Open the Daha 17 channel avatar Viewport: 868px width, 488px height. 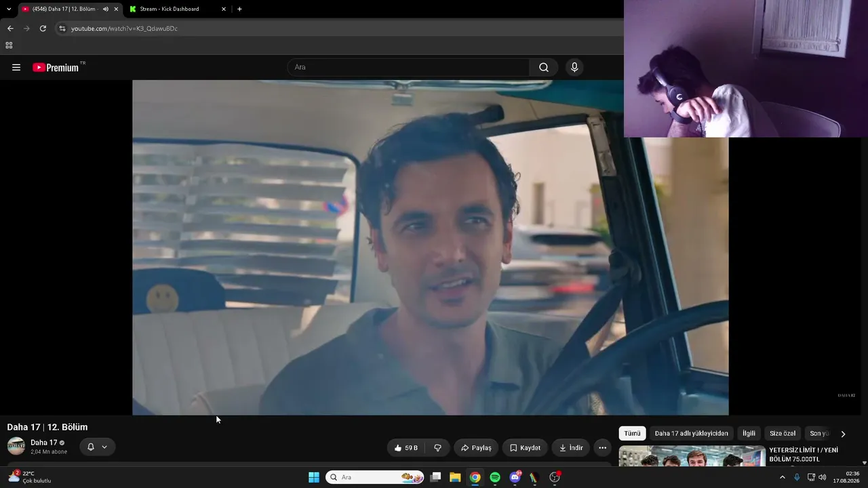coord(16,446)
